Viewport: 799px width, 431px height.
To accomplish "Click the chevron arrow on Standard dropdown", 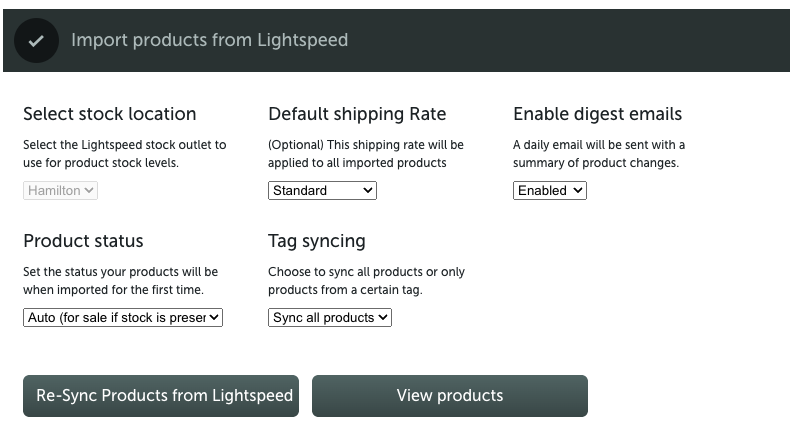I will pos(367,191).
